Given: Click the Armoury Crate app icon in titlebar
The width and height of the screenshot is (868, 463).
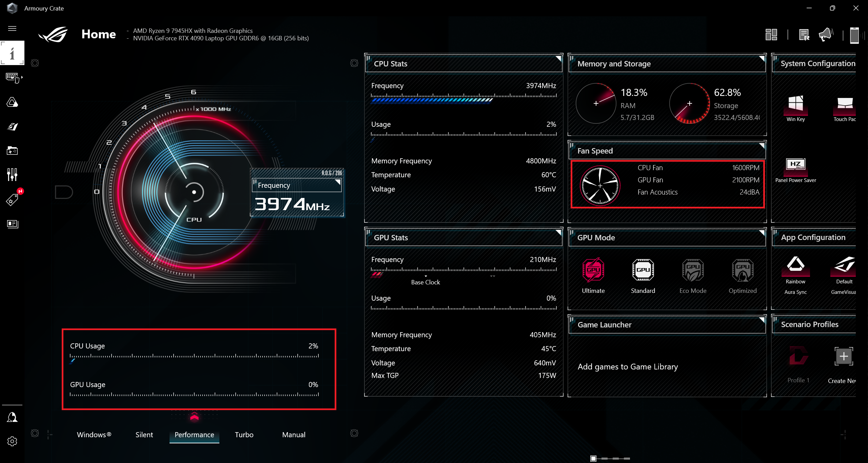Looking at the screenshot, I should pyautogui.click(x=12, y=8).
